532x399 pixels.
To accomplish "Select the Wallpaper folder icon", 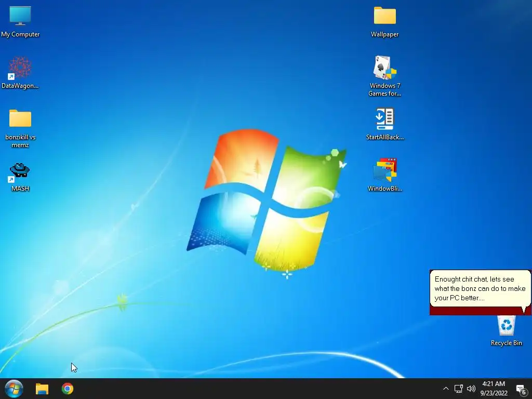I will coord(385,16).
